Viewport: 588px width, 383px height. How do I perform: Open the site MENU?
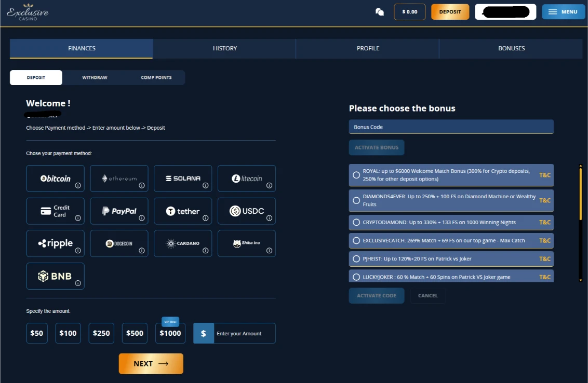click(563, 11)
